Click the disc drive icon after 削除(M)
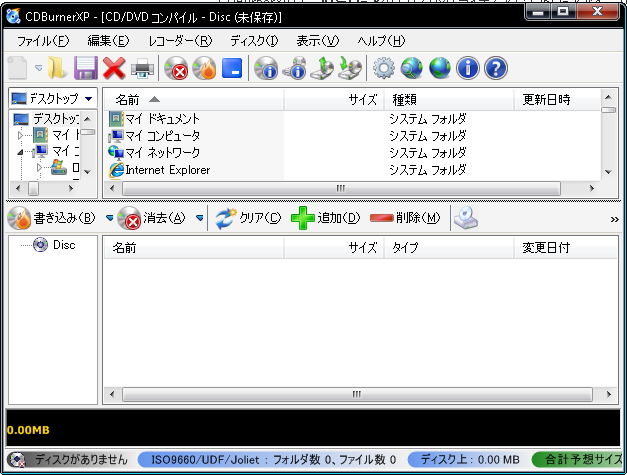The height and width of the screenshot is (475, 627). point(466,218)
